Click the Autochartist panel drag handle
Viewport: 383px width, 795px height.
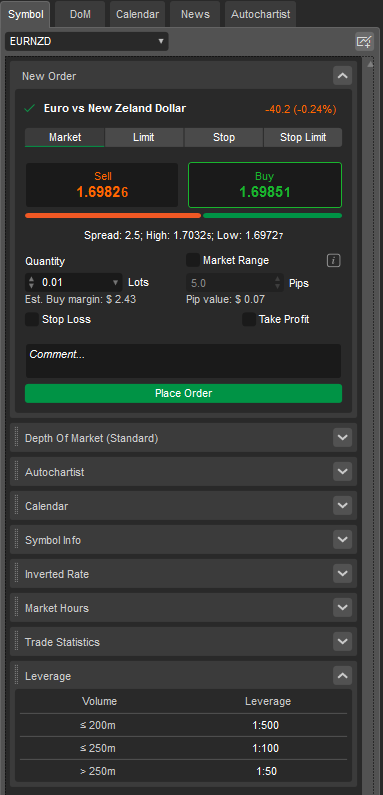(16, 472)
